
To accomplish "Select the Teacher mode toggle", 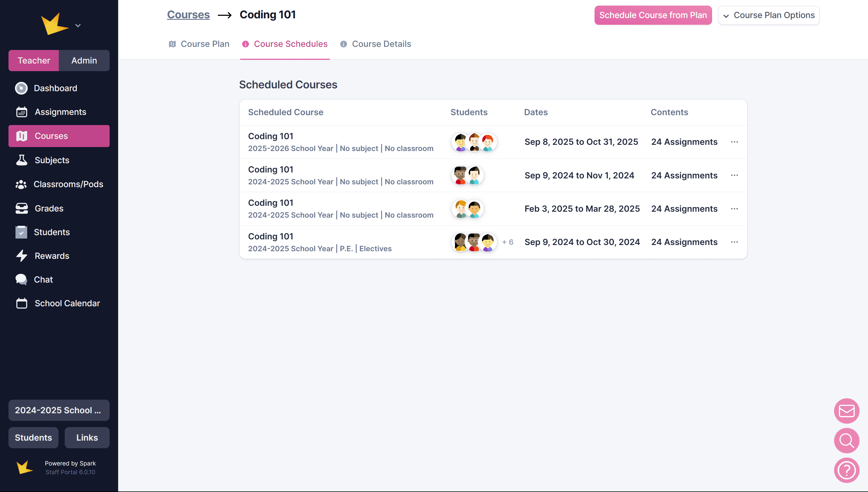I will pos(34,60).
